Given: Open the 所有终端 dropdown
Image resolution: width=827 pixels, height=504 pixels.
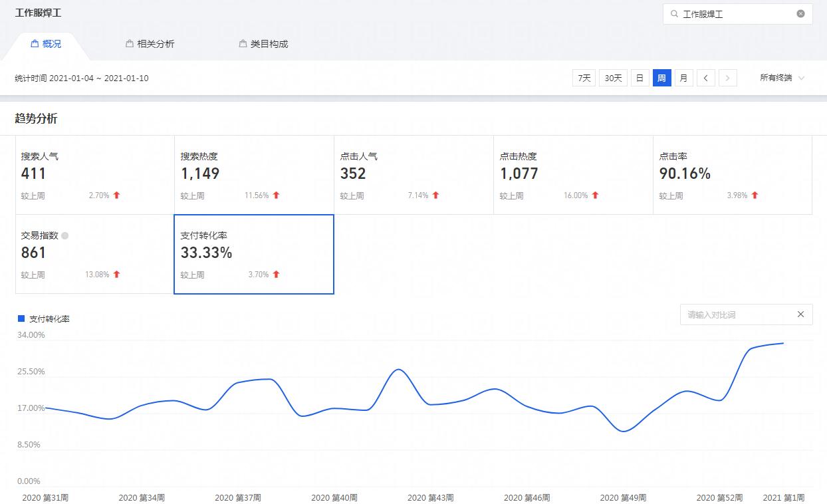Looking at the screenshot, I should click(782, 78).
